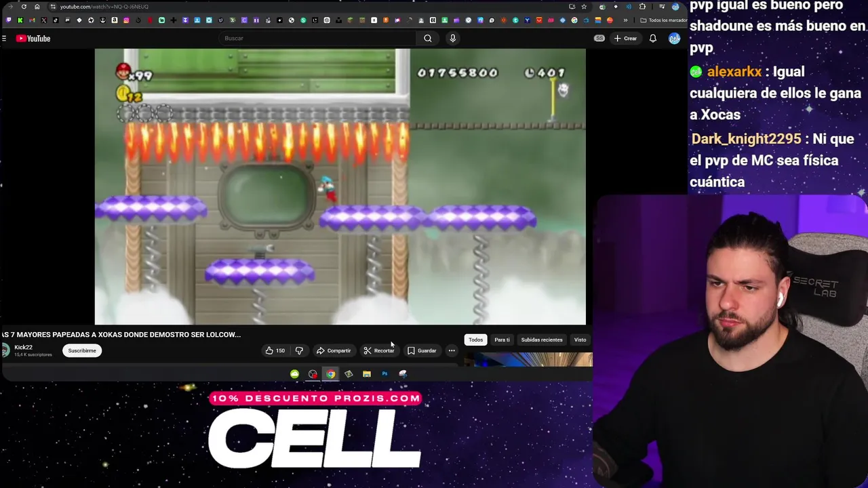Select the Todos filter chip
This screenshot has height=488, width=868.
[475, 340]
